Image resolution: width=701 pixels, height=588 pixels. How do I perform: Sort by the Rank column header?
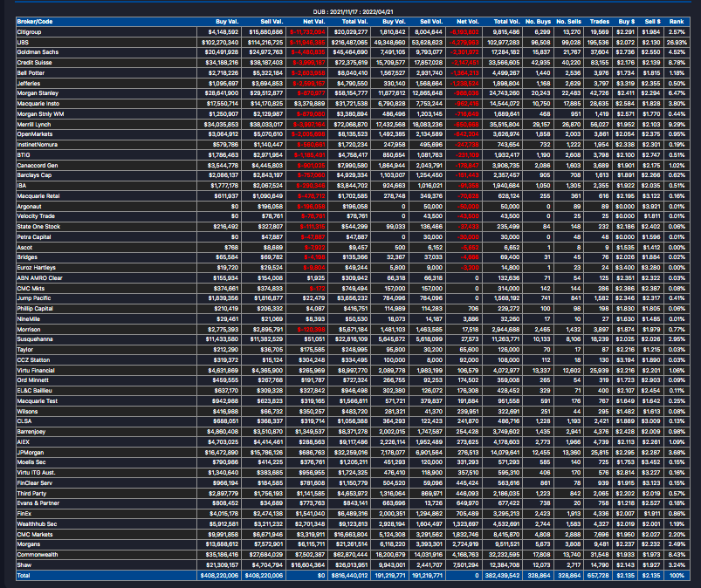pyautogui.click(x=677, y=22)
